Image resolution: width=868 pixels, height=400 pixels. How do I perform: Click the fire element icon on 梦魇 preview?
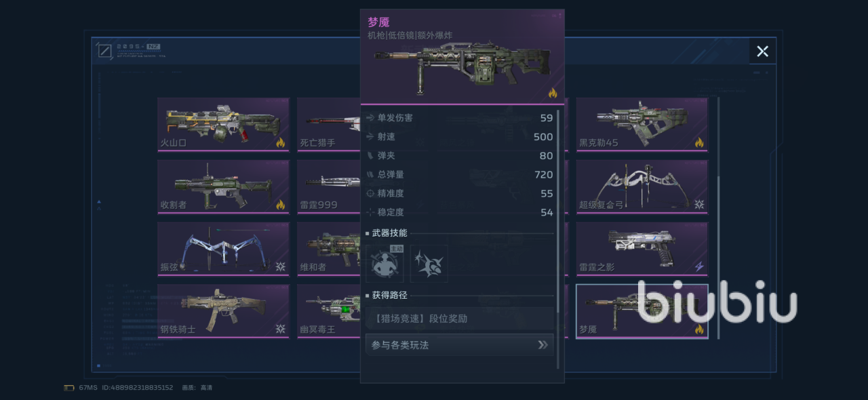(x=553, y=93)
